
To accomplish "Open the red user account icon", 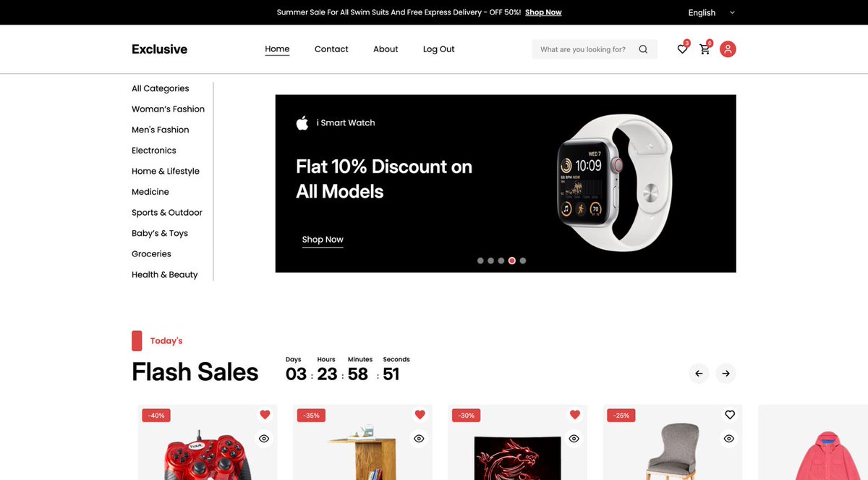I will pyautogui.click(x=728, y=49).
